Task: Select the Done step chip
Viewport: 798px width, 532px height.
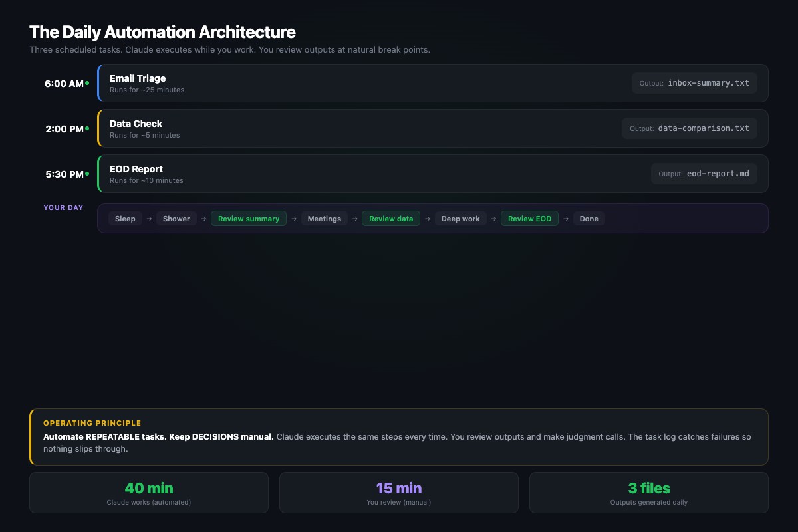Action: pyautogui.click(x=589, y=219)
